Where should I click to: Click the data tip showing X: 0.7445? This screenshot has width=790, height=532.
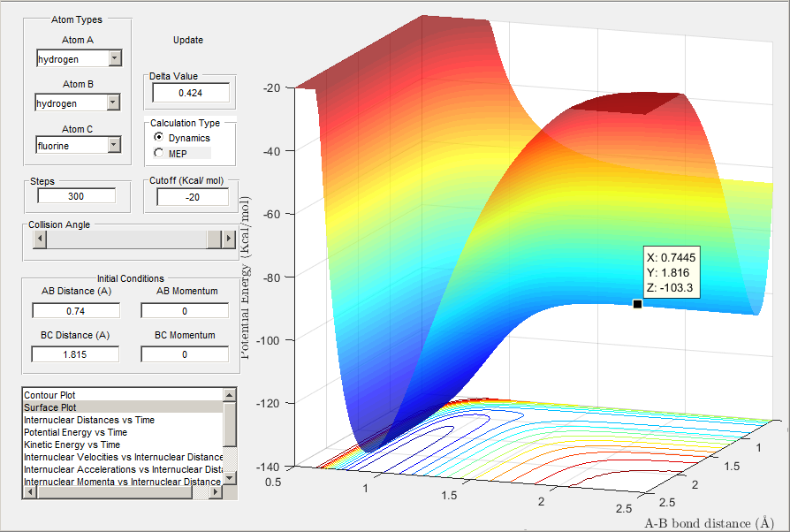[672, 272]
